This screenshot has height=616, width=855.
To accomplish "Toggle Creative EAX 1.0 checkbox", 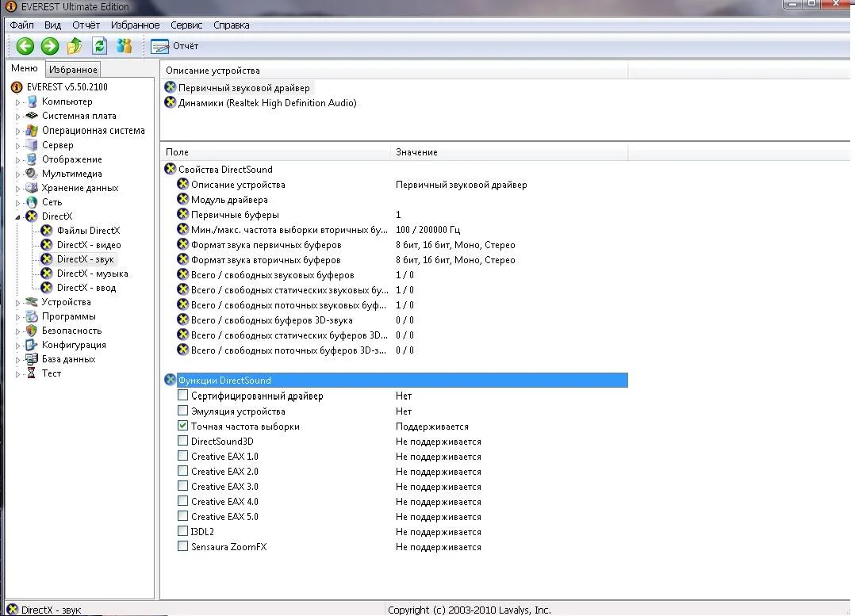I will click(x=182, y=456).
